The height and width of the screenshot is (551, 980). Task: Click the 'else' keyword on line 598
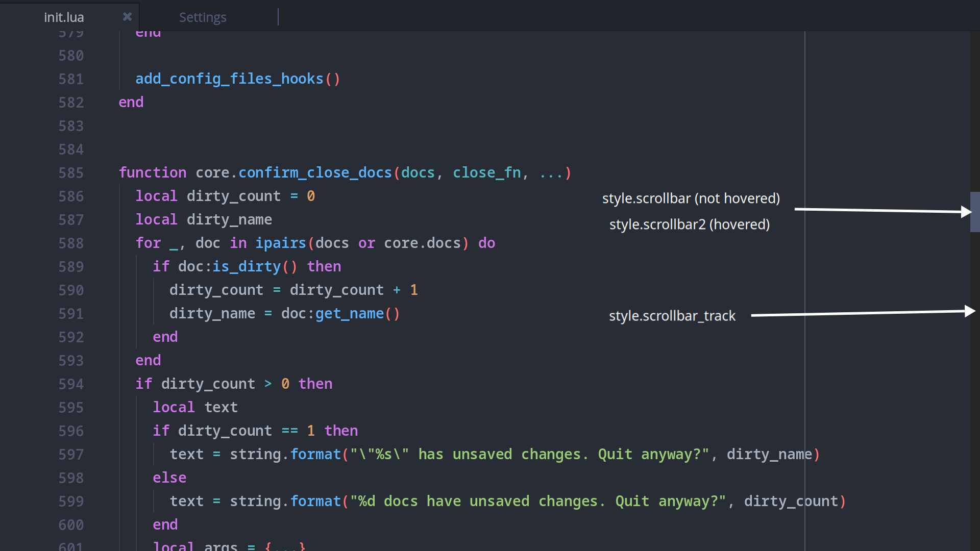tap(169, 478)
